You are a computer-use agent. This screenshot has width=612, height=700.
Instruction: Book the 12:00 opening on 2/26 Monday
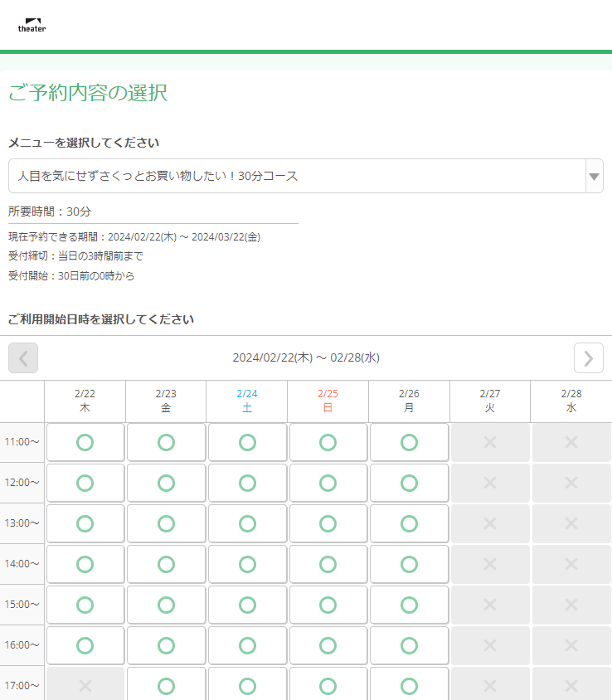[x=409, y=483]
